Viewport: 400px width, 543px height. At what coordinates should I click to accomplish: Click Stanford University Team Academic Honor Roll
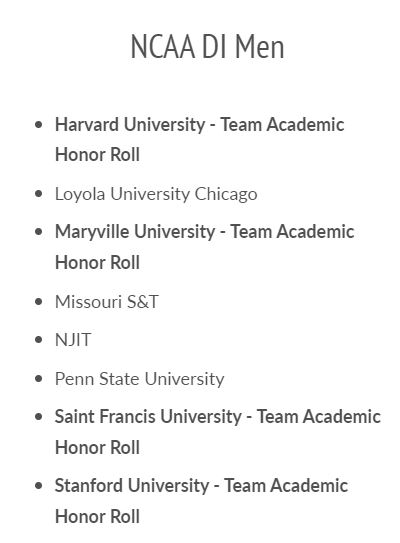pyautogui.click(x=201, y=501)
